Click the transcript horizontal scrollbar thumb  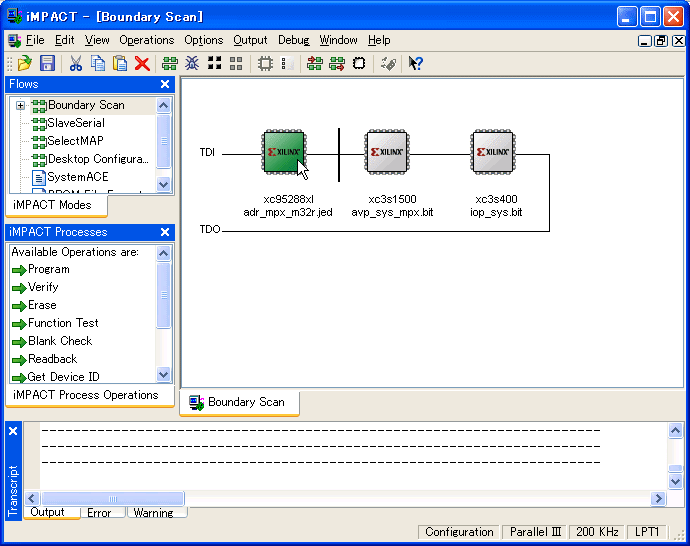click(x=112, y=498)
